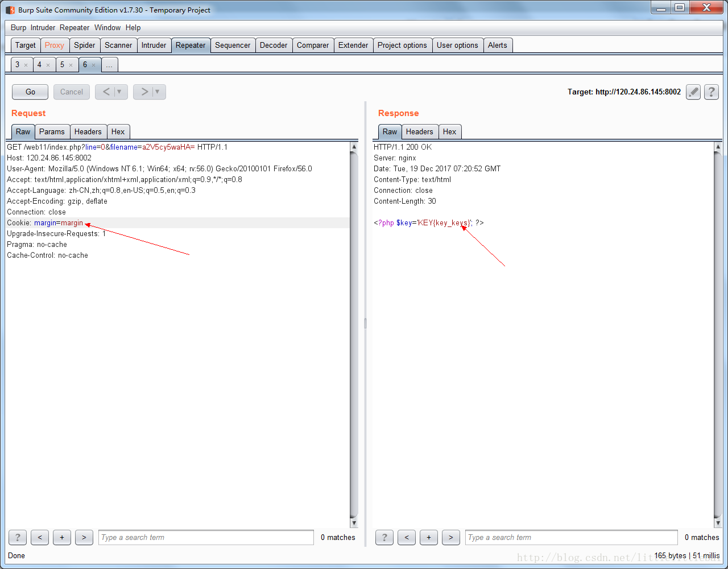This screenshot has width=728, height=569.
Task: Click the edit target pencil icon
Action: coord(693,92)
